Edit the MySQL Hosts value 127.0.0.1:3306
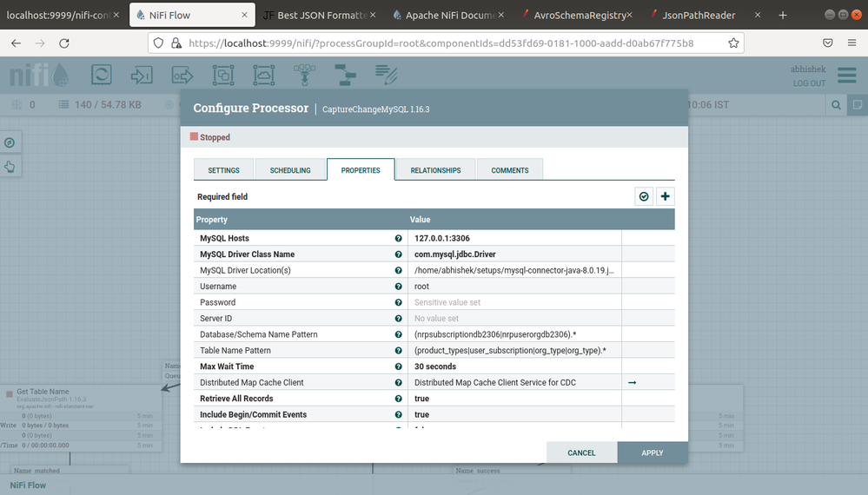Image resolution: width=868 pixels, height=495 pixels. coord(515,238)
